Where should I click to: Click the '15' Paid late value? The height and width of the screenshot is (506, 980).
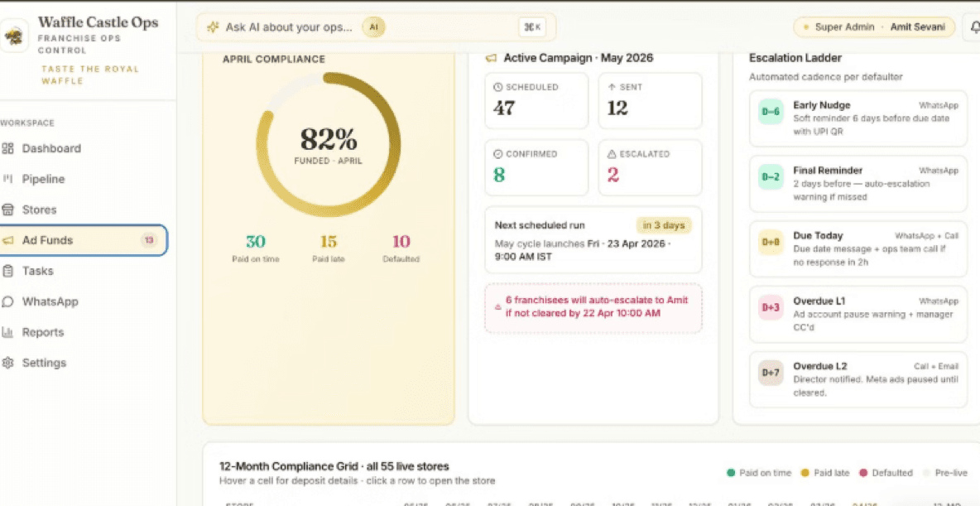click(x=328, y=242)
